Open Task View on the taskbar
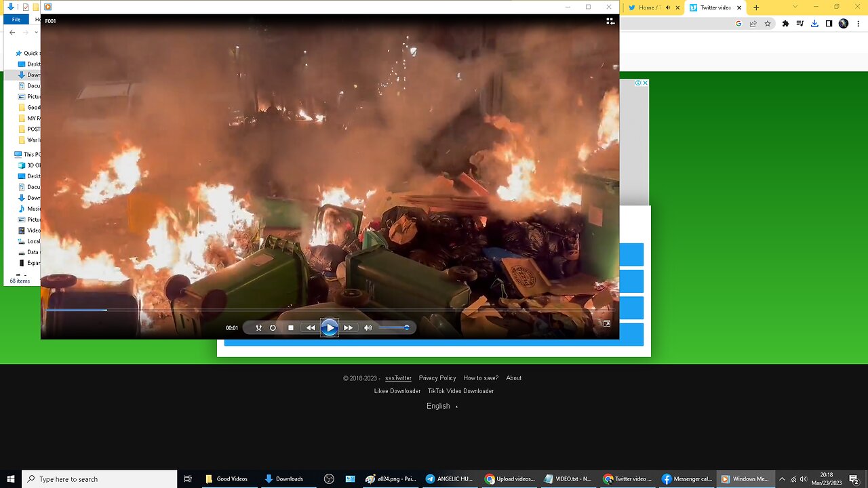 coord(189,479)
